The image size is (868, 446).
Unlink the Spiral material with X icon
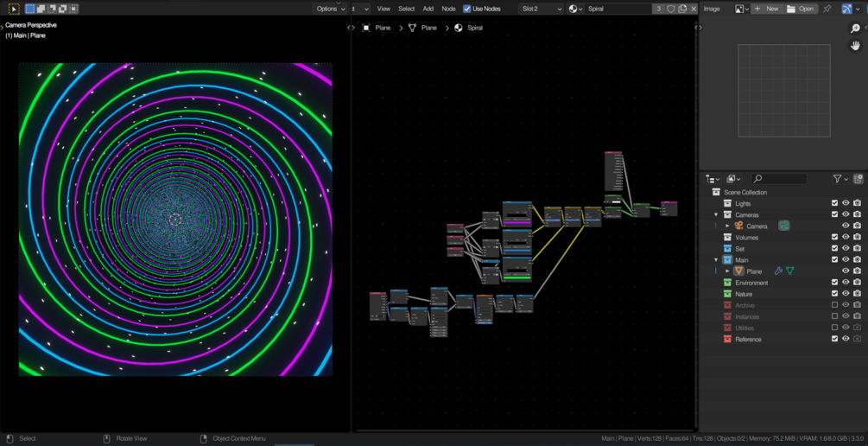pyautogui.click(x=694, y=9)
